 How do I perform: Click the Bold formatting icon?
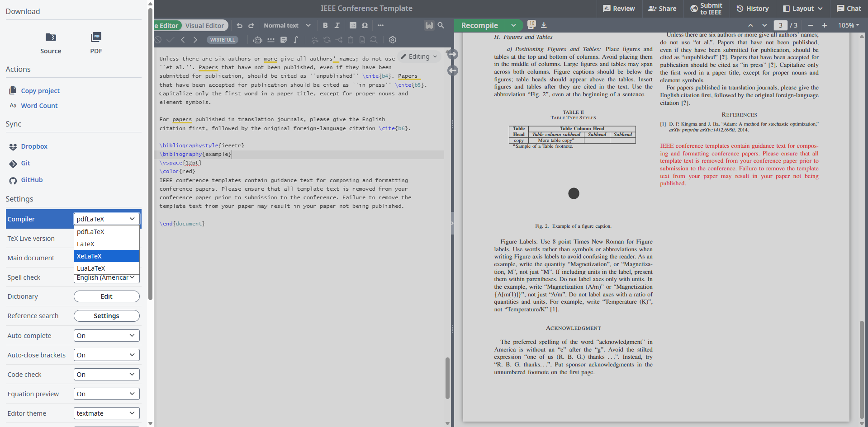[325, 26]
